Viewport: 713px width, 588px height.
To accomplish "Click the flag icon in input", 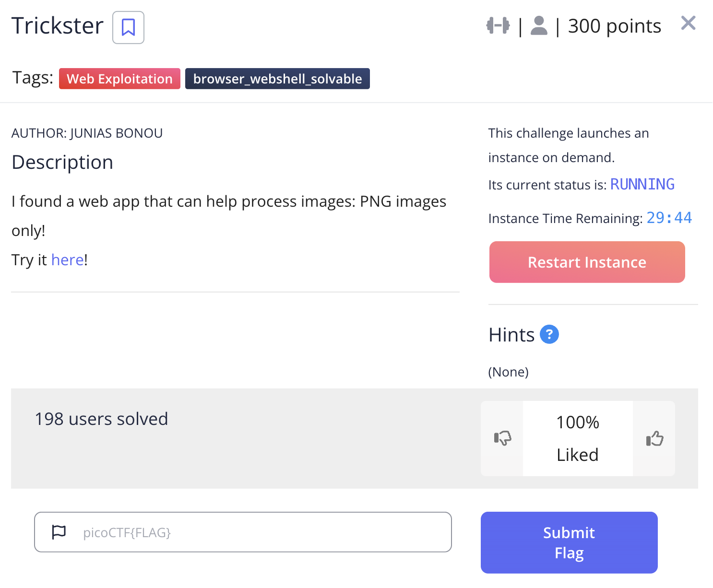I will (59, 532).
